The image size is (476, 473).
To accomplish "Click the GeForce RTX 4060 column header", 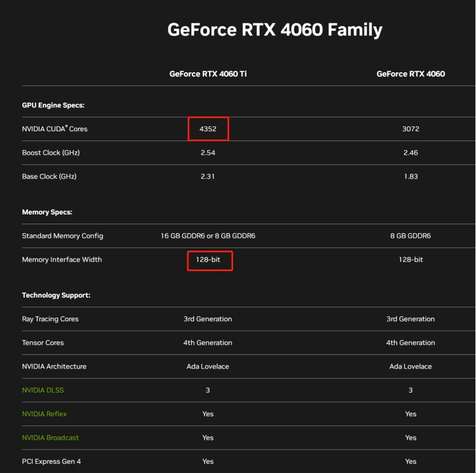I will coord(411,74).
